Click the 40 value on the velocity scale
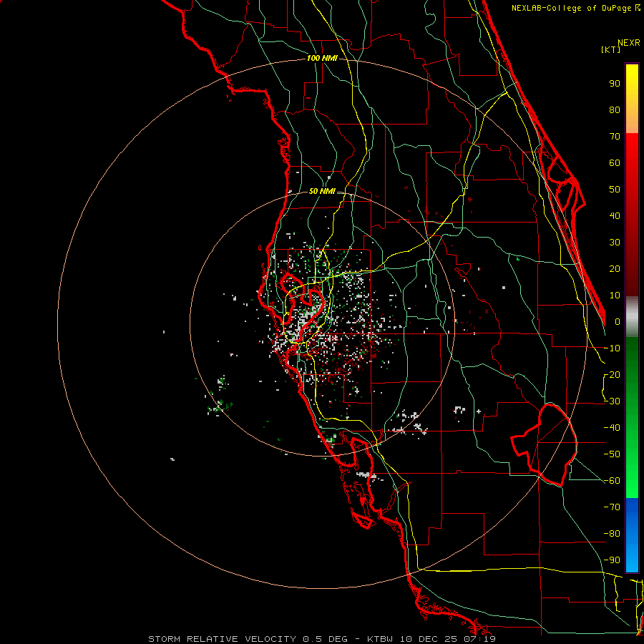 pos(615,215)
